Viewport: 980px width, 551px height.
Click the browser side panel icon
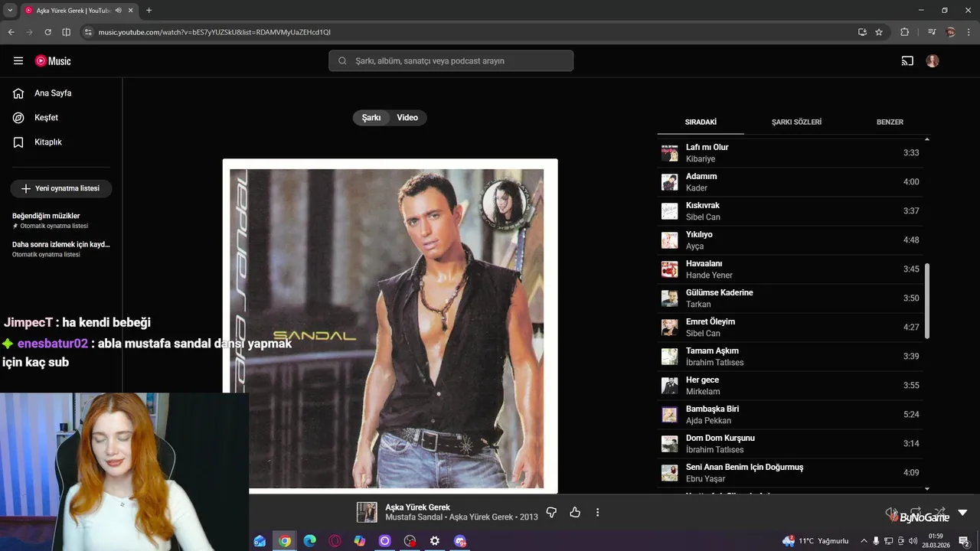tap(66, 32)
